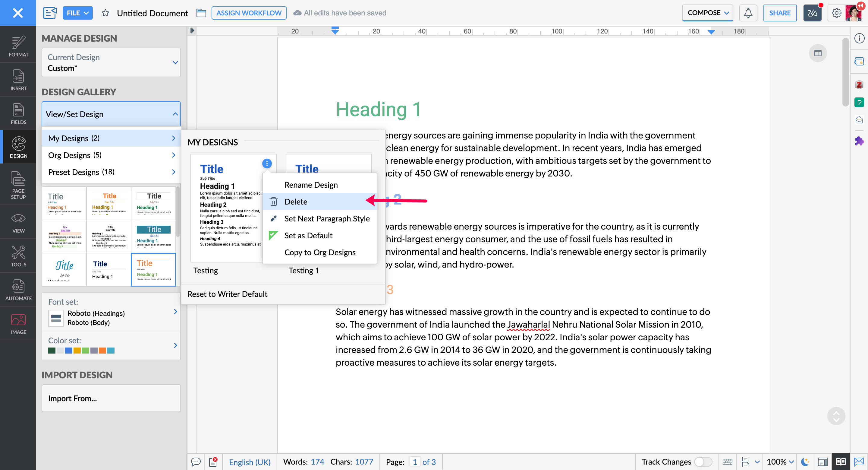Open comments icon in status bar
Screen dimensions: 868x470
point(196,462)
